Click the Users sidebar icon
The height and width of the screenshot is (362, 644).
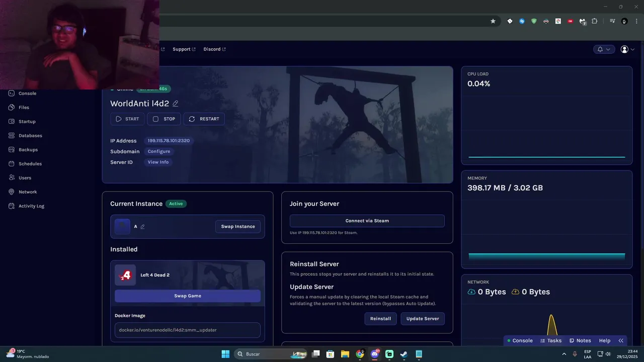coord(12,178)
